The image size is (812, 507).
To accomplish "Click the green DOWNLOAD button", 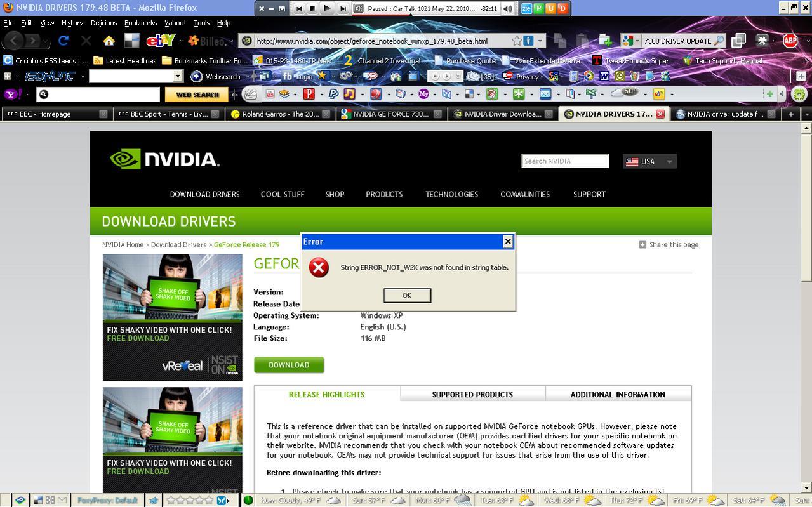I will (289, 365).
